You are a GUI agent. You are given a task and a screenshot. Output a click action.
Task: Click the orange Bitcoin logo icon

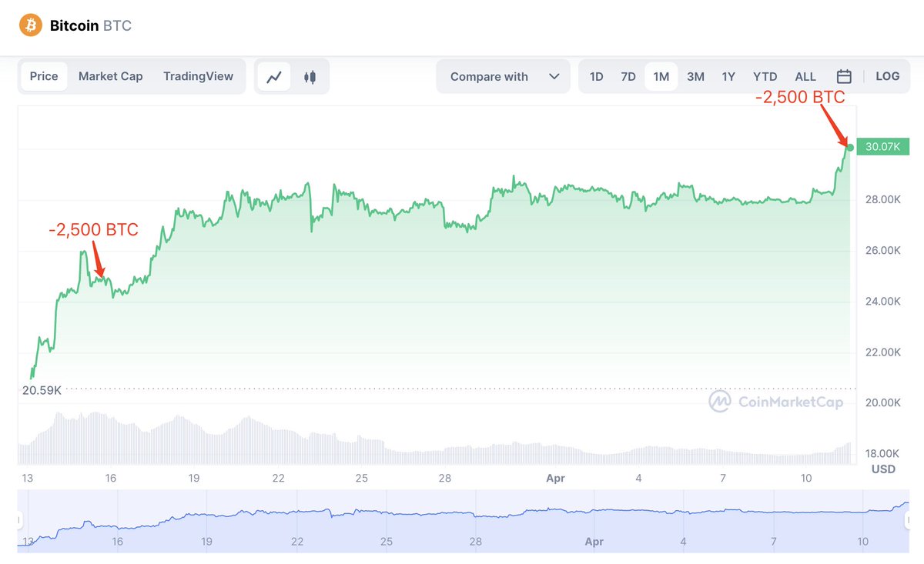31,25
